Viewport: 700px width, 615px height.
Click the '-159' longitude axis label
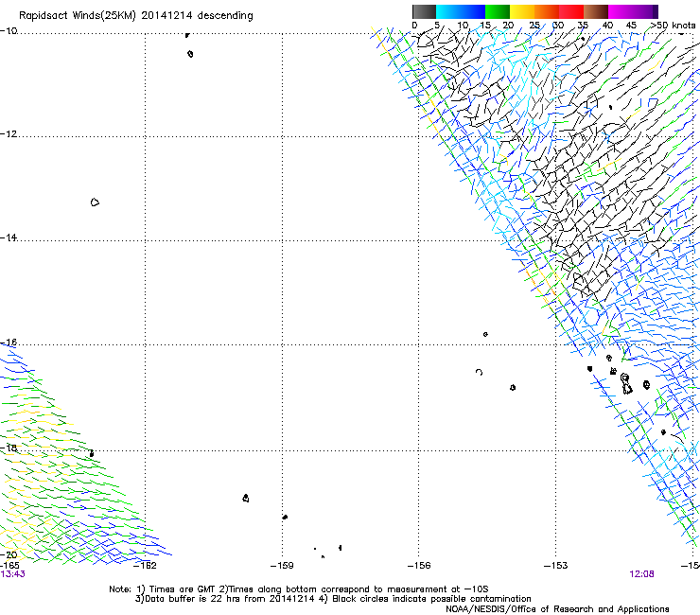[282, 566]
